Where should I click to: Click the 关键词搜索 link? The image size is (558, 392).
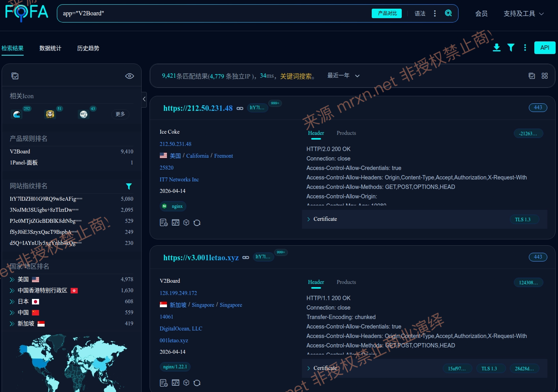296,76
